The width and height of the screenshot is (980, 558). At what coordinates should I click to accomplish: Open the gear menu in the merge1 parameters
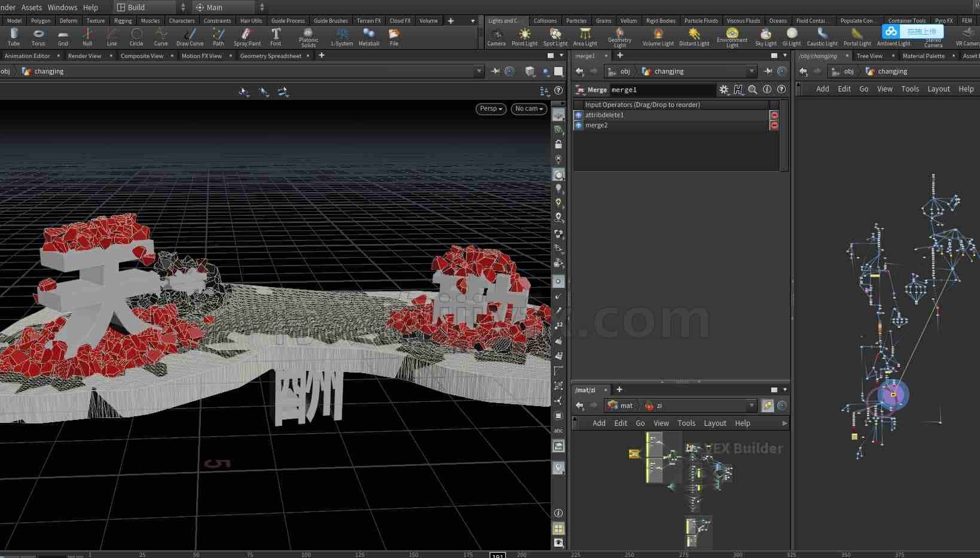[724, 90]
